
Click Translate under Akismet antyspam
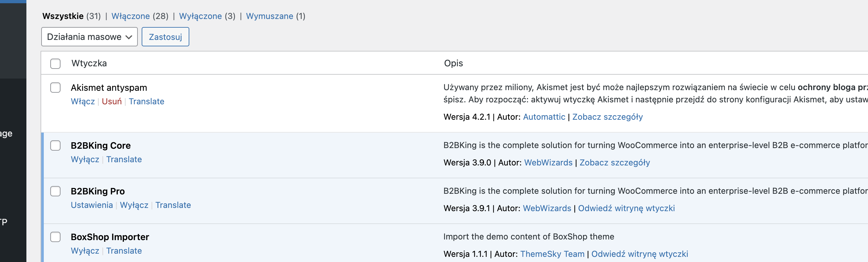[146, 101]
